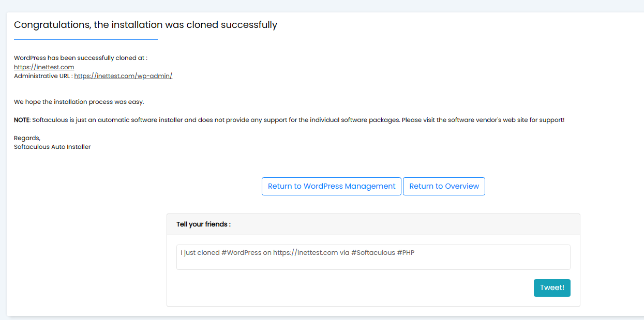Click the blue divider line under heading
The image size is (644, 320).
click(86, 39)
